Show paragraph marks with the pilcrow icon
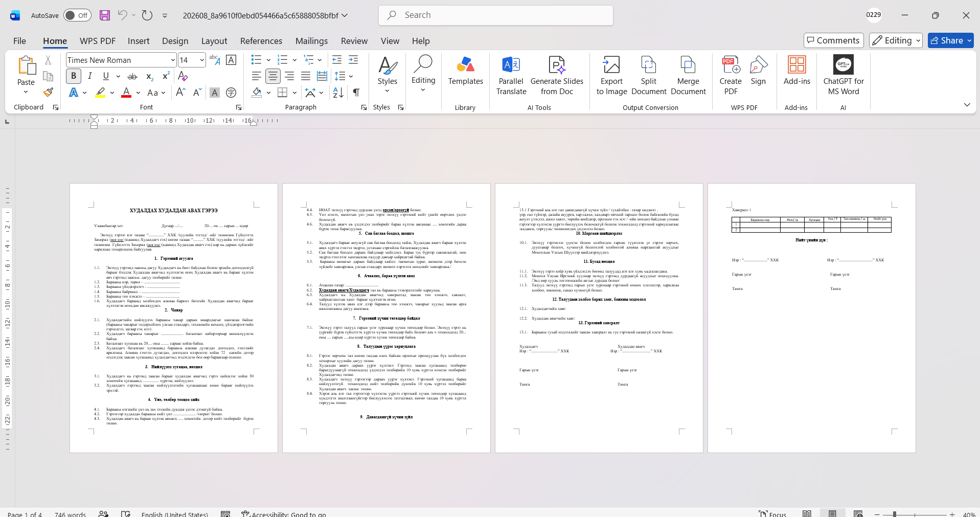The image size is (980, 517). 356,93
